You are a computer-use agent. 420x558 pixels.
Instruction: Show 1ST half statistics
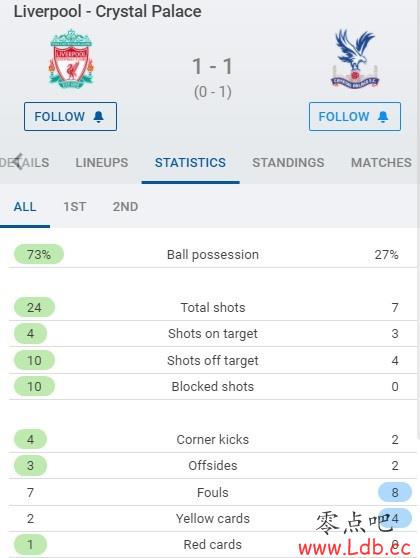74,207
